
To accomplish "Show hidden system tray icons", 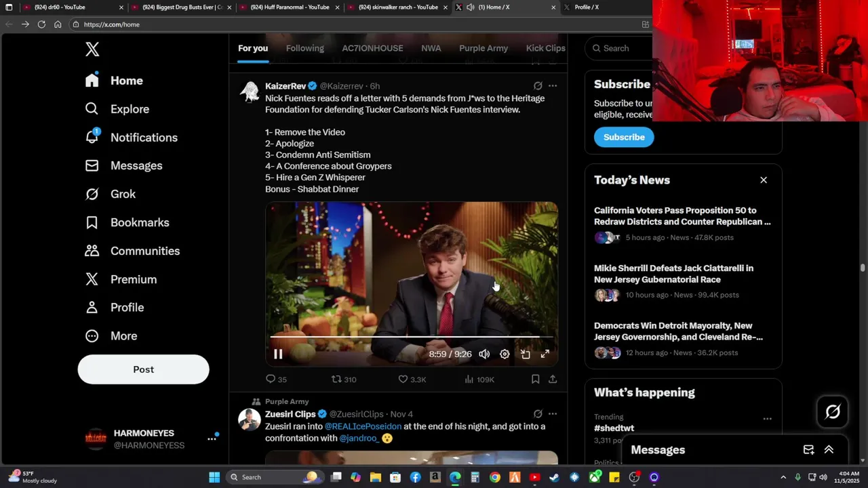I will pyautogui.click(x=783, y=477).
